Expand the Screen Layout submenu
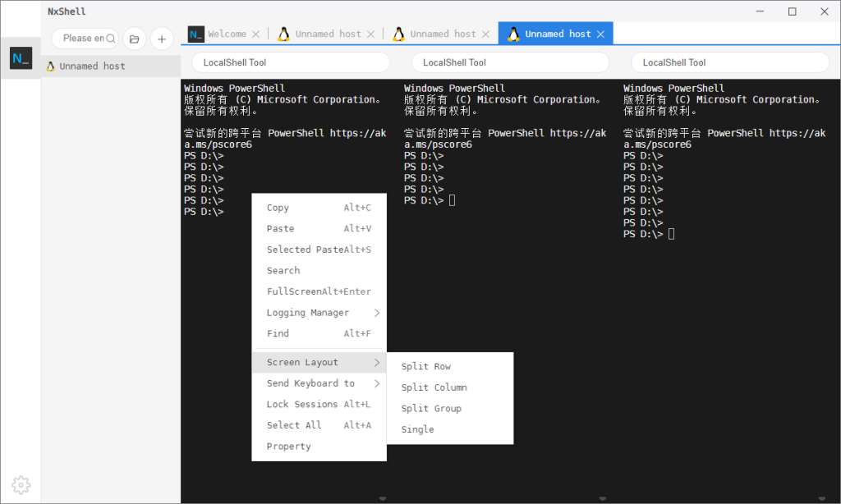The width and height of the screenshot is (841, 504). (x=301, y=362)
